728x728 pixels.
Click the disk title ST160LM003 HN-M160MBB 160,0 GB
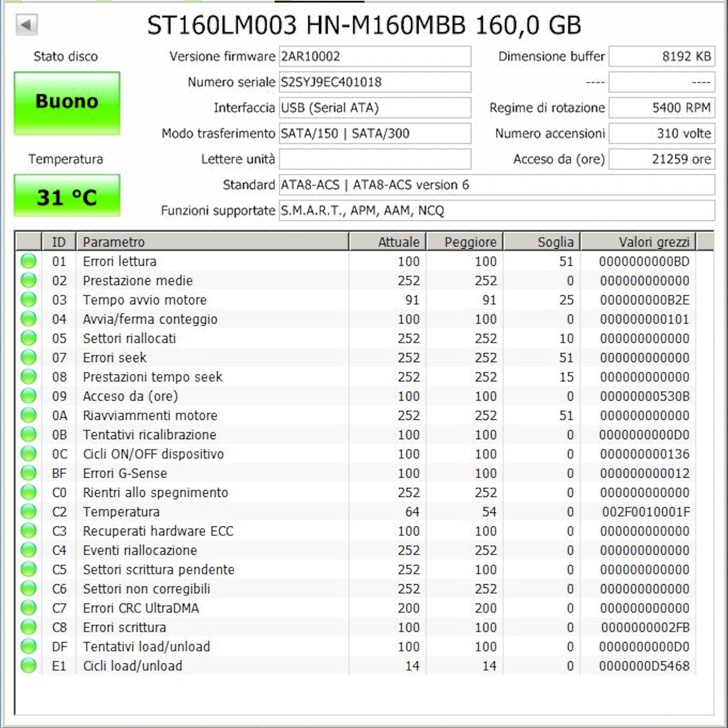point(364,25)
